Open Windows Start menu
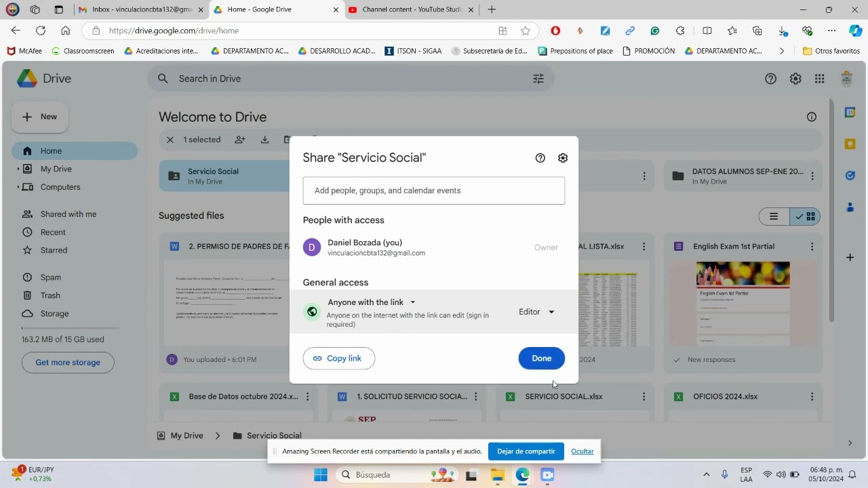Screen dimensions: 868x488 (321, 475)
